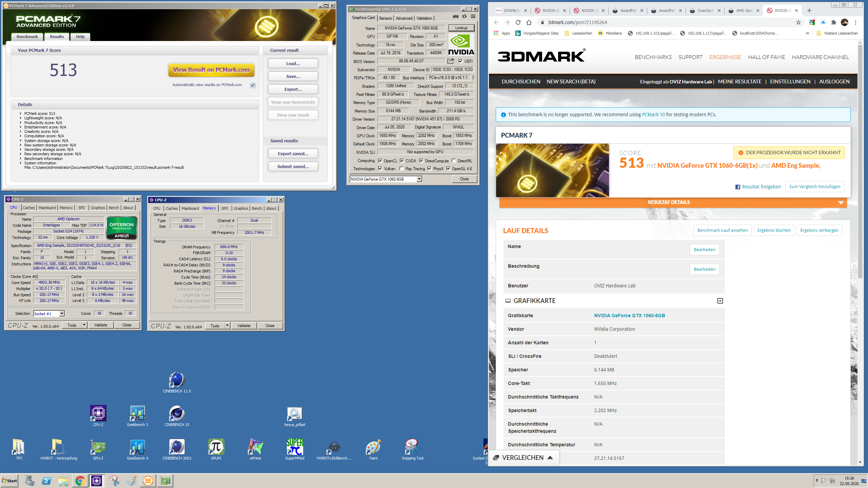Toggle the PhysX checkbox in GPU-Z

(x=429, y=168)
